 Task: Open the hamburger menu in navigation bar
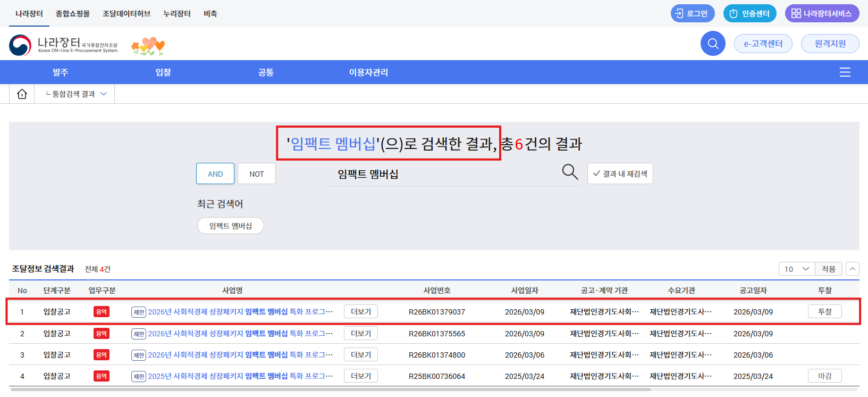tap(845, 72)
